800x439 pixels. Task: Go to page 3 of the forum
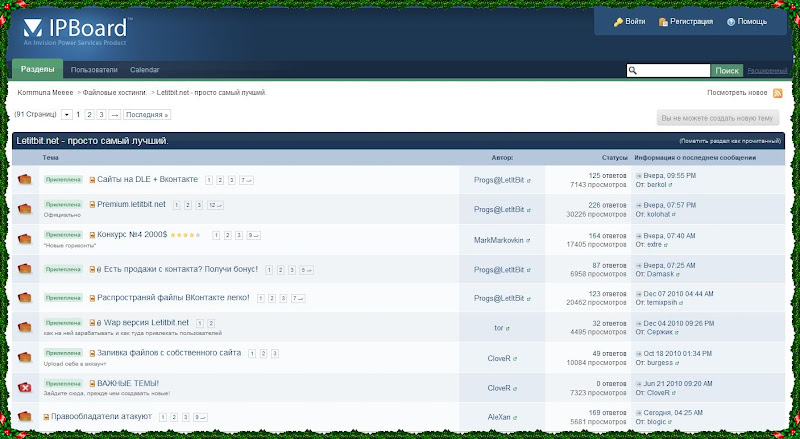(x=102, y=115)
